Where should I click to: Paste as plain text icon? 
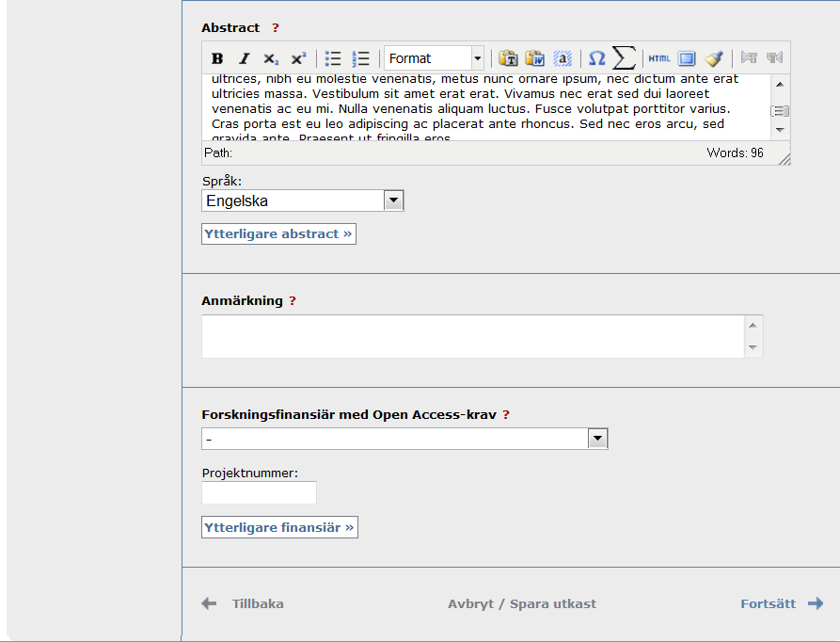[508, 57]
